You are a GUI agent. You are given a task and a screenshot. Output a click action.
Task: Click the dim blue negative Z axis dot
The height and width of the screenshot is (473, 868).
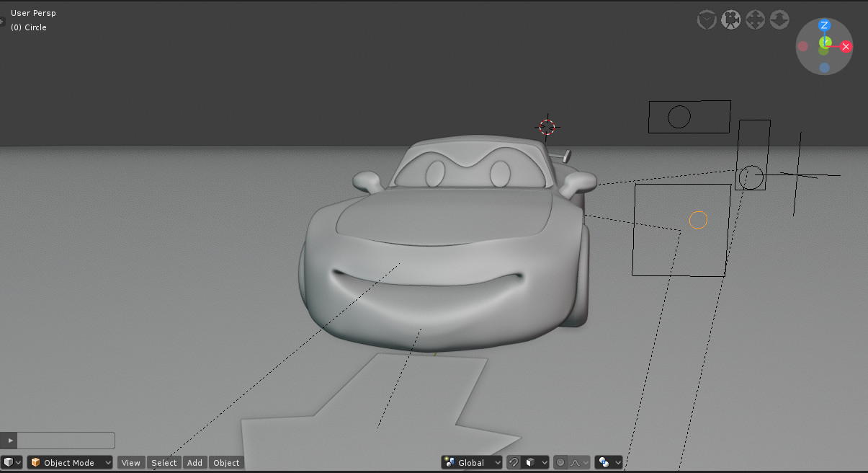point(824,68)
